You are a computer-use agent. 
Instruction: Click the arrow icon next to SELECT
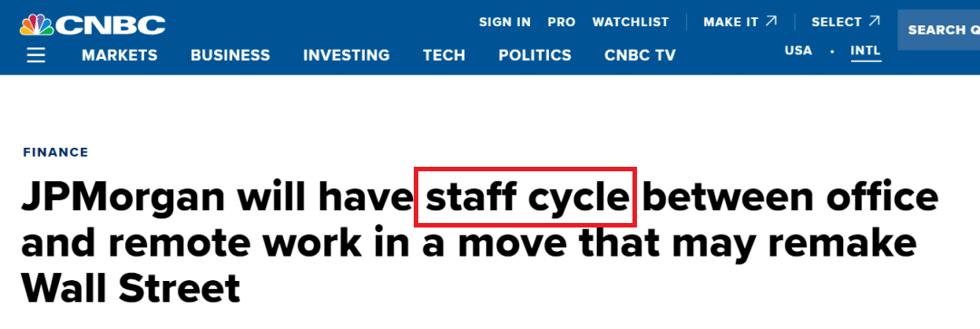click(x=874, y=21)
